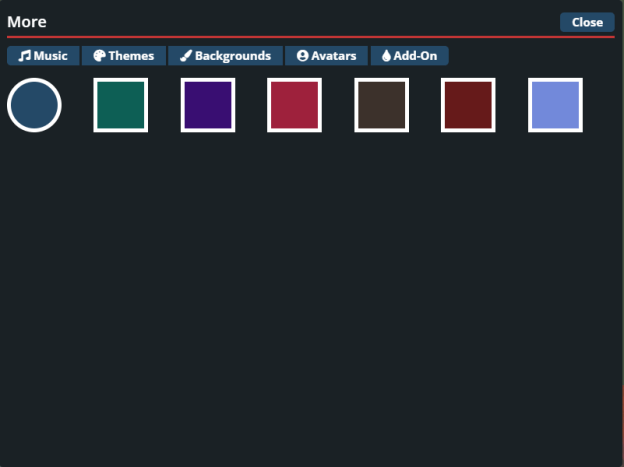Select the Add-On tab

tap(409, 56)
